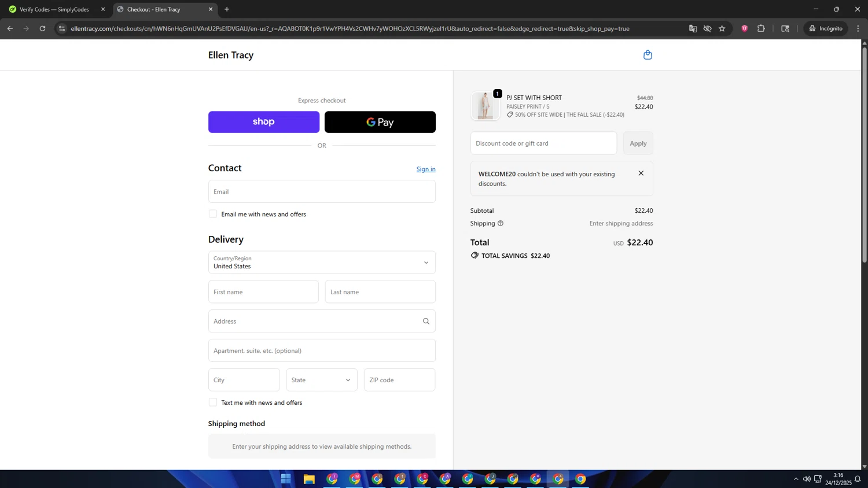Click the translate page icon in address bar

(x=693, y=28)
